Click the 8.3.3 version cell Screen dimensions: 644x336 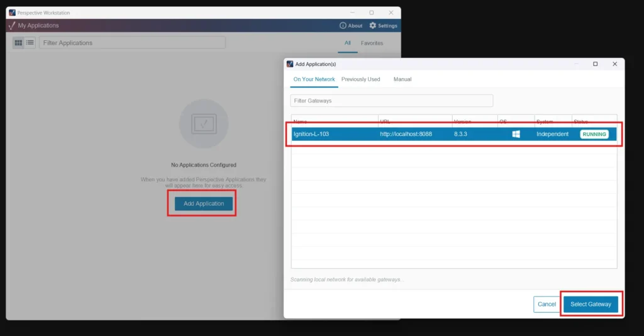pos(460,134)
